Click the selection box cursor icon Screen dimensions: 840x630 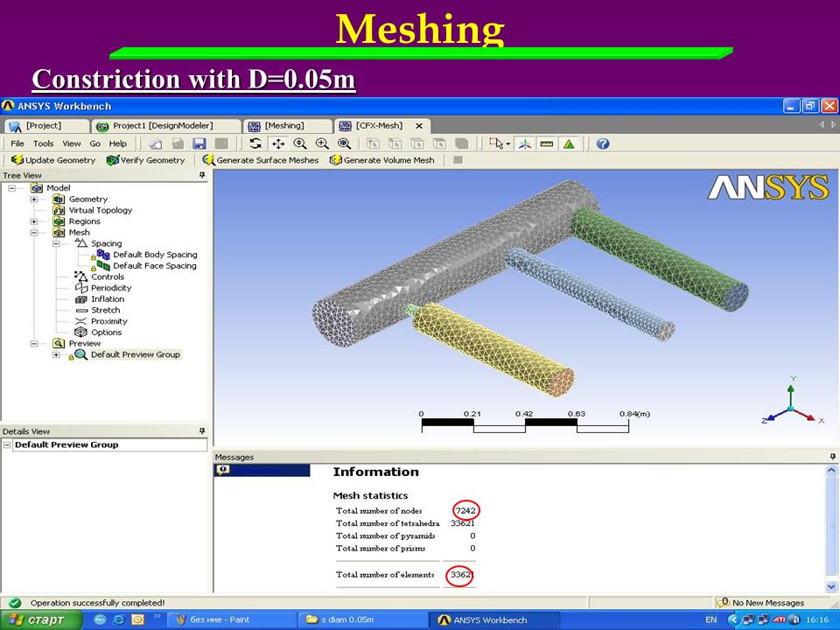pos(496,143)
